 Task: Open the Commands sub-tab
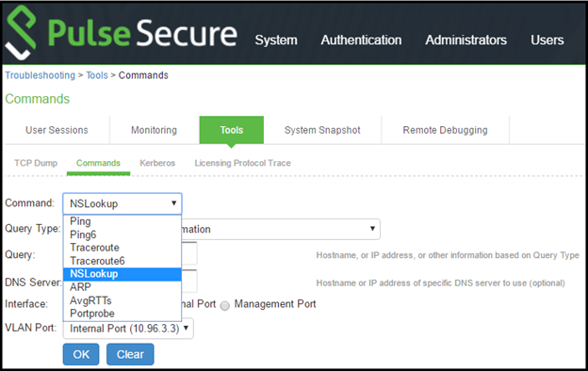pyautogui.click(x=98, y=163)
